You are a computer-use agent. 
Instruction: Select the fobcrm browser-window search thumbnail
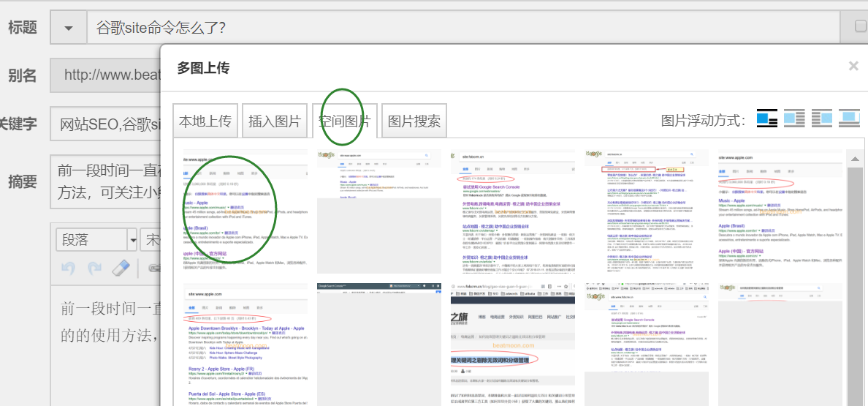click(647, 345)
